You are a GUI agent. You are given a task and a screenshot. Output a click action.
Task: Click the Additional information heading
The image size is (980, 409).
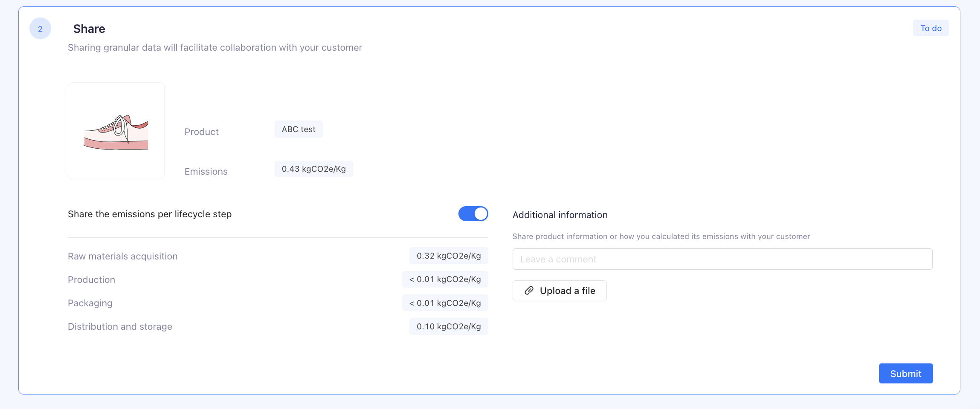pos(560,215)
